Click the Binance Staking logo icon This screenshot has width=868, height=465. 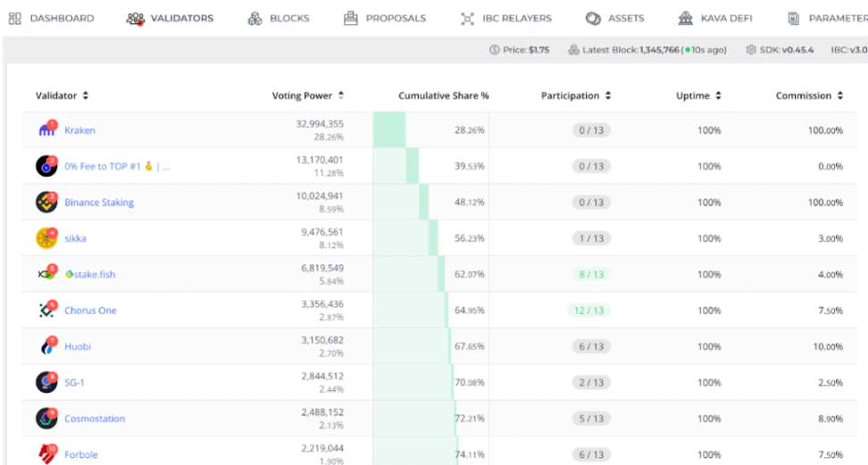point(46,203)
